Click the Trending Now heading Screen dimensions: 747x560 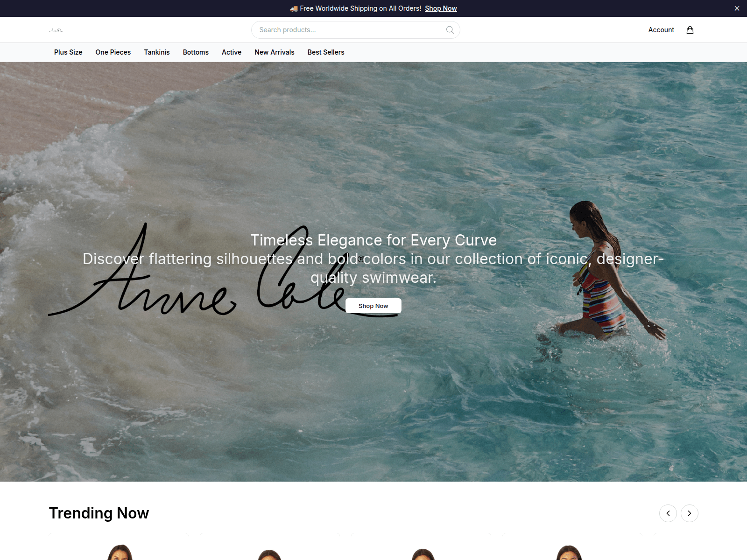[99, 513]
